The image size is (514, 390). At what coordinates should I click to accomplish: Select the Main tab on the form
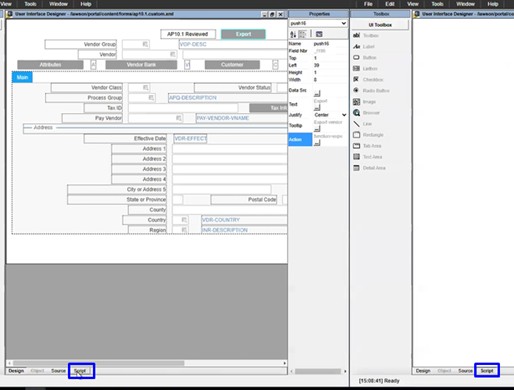(x=22, y=77)
